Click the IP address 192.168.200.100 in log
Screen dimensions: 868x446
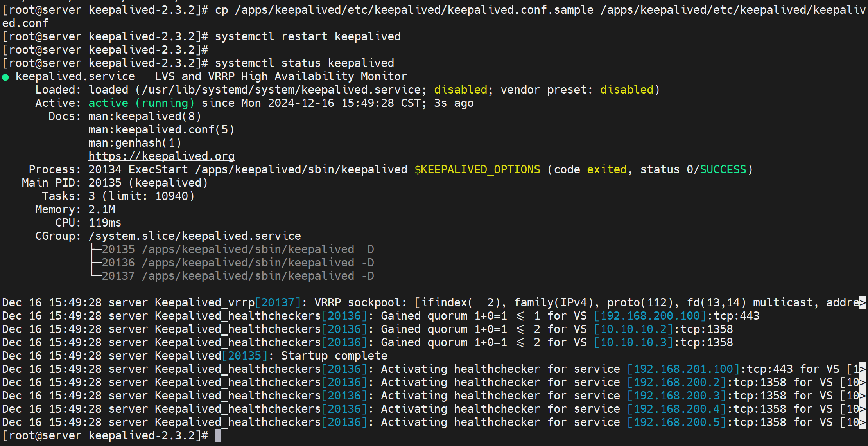point(650,316)
